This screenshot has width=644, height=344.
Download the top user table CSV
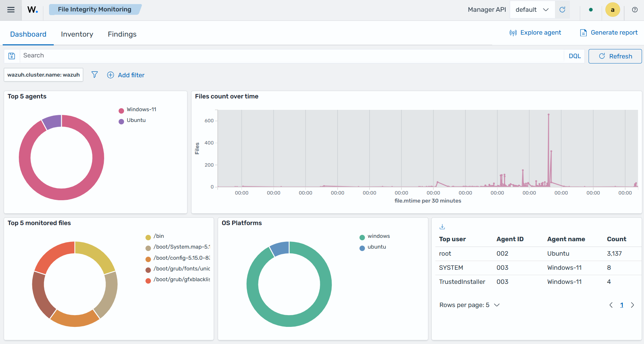coord(442,227)
